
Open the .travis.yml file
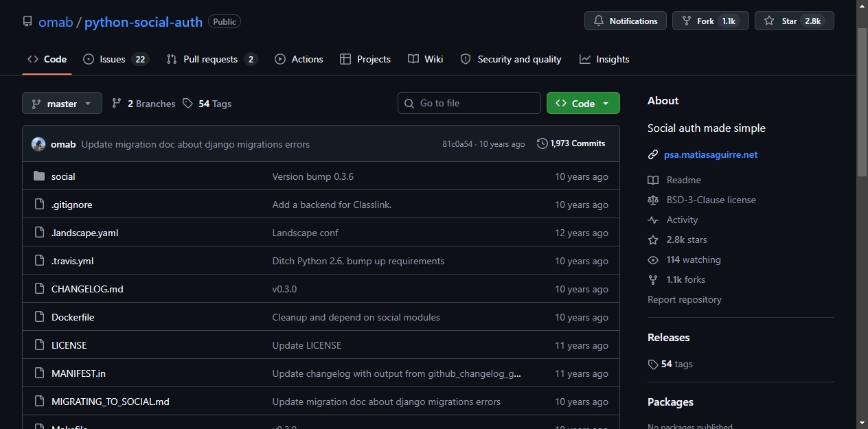coord(72,261)
